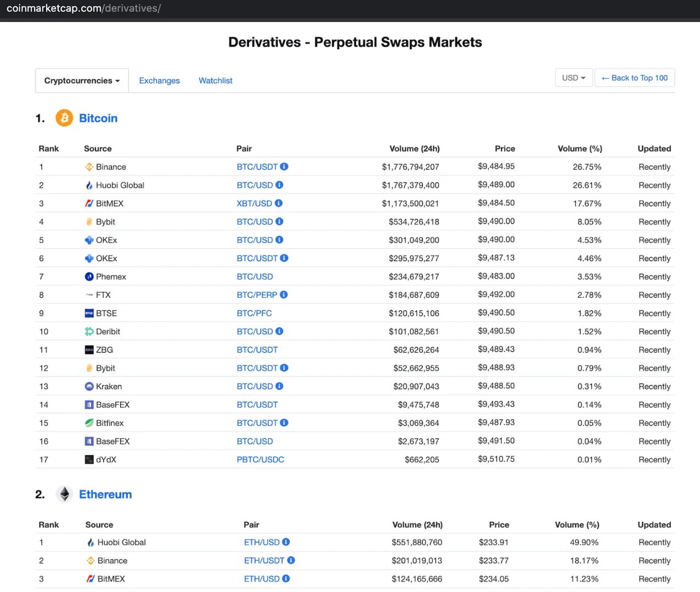The width and height of the screenshot is (700, 592).
Task: Click the price $9,492.00 in FTX row
Action: [x=496, y=294]
